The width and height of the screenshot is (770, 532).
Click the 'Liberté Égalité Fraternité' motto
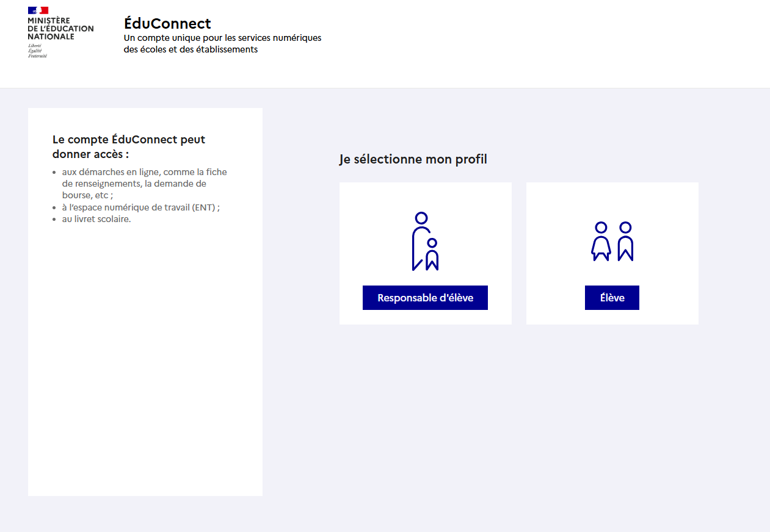(37, 51)
